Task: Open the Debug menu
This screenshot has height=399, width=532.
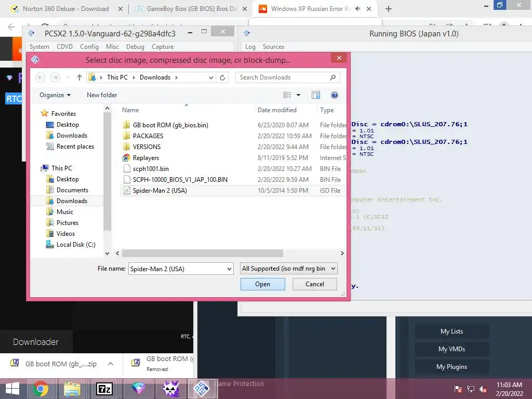Action: tap(135, 46)
